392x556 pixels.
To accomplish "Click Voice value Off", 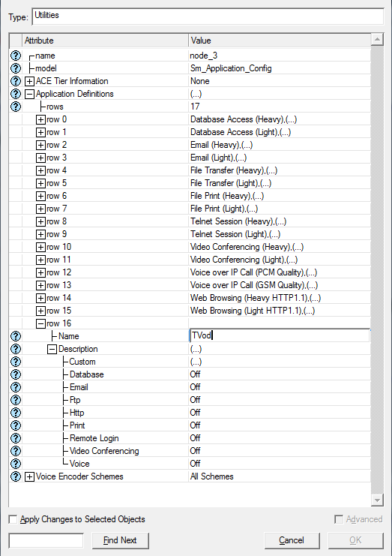I will pos(195,464).
